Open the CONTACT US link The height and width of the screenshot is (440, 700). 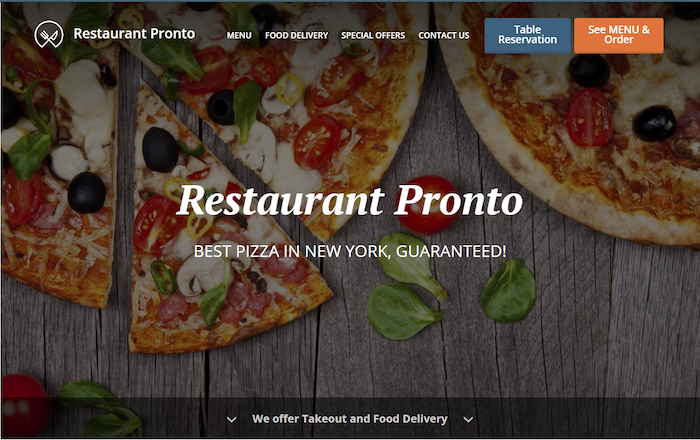444,35
